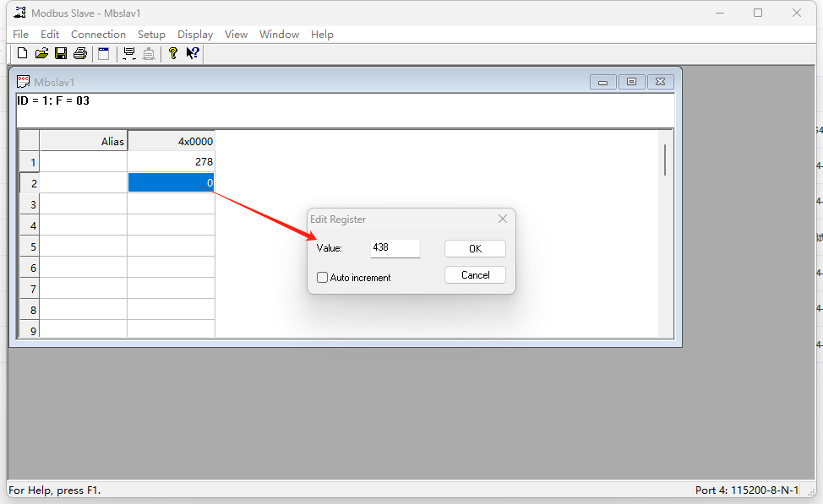Screen dimensions: 823x504
Task: Open the Setup menu
Action: point(151,35)
